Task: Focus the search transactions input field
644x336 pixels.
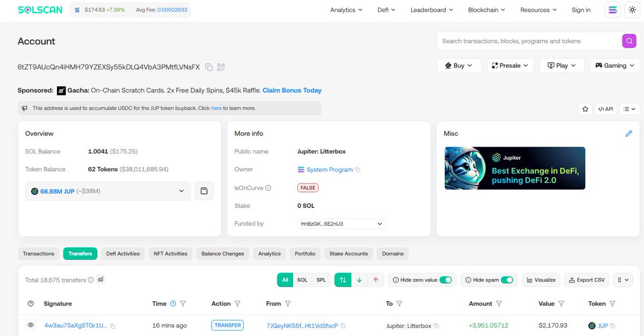Action: point(529,41)
